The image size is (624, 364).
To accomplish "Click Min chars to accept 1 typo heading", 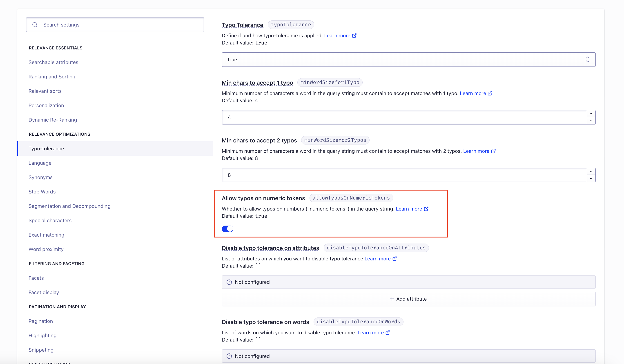I will pyautogui.click(x=257, y=83).
